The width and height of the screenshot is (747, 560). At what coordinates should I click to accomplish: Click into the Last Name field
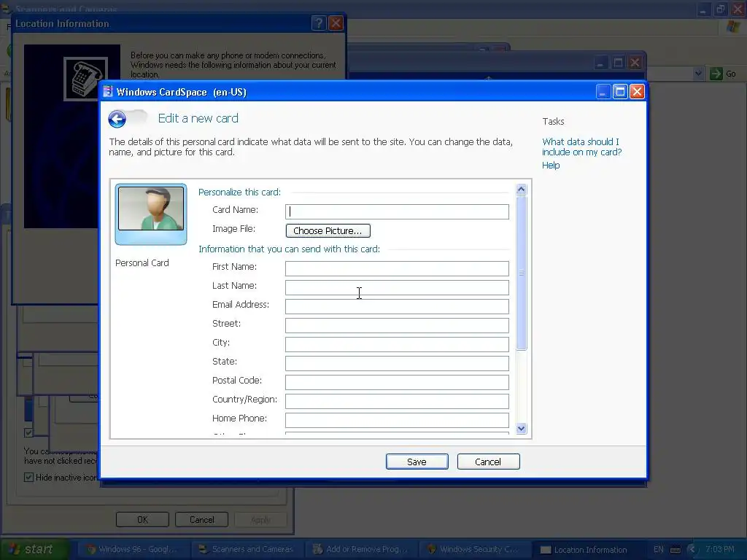pyautogui.click(x=397, y=287)
